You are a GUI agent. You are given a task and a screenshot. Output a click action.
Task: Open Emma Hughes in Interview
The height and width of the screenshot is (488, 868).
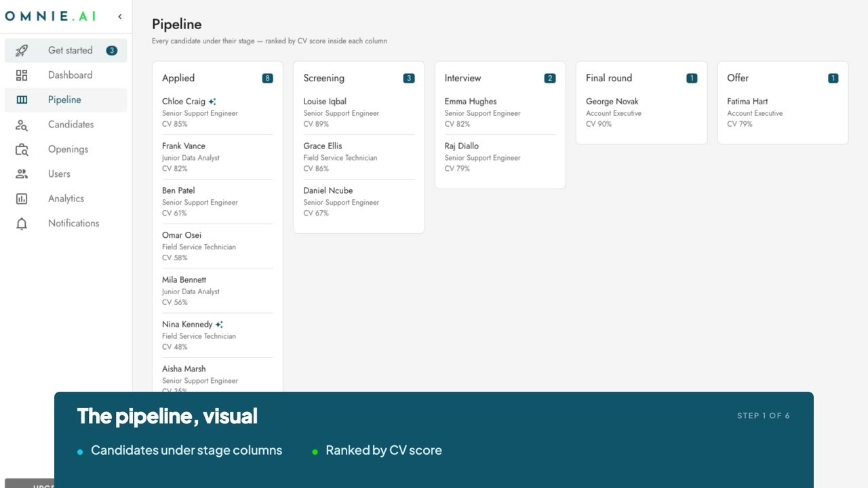pyautogui.click(x=500, y=113)
